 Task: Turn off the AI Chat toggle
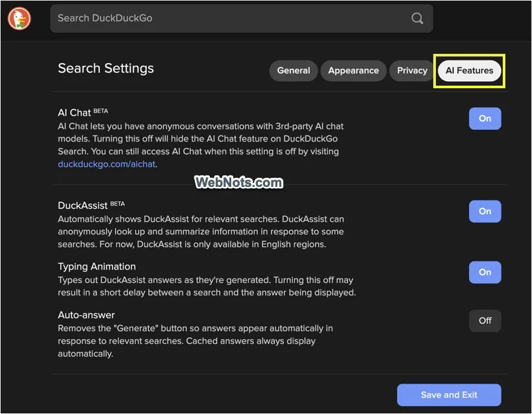[485, 118]
